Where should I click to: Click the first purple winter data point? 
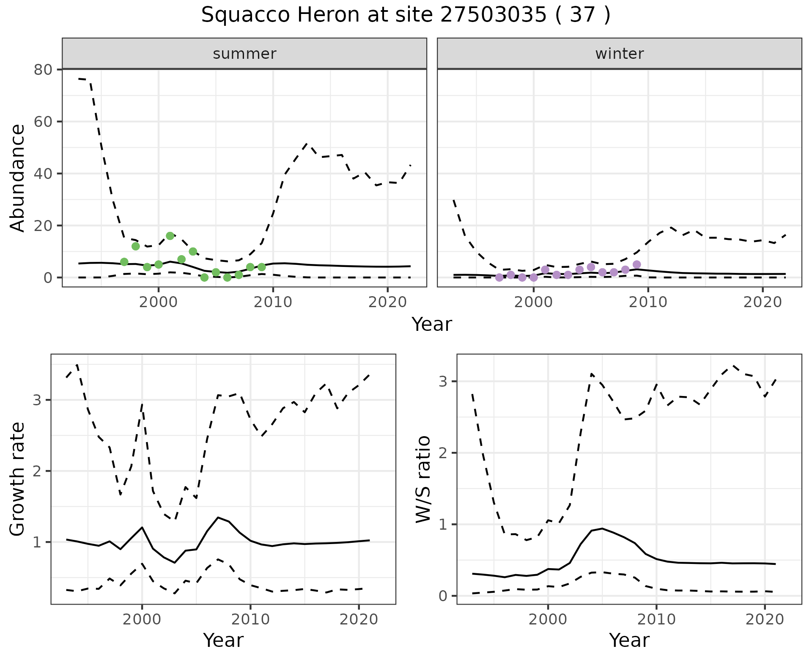tap(499, 278)
